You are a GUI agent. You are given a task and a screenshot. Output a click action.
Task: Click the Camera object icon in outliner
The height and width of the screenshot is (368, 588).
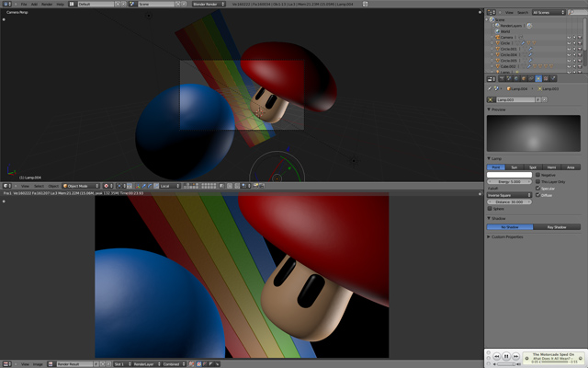(496, 37)
